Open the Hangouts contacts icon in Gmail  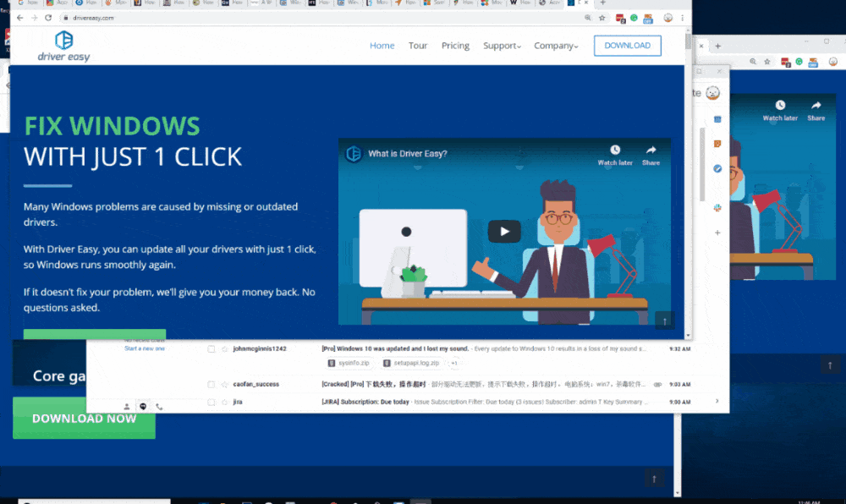(x=127, y=407)
